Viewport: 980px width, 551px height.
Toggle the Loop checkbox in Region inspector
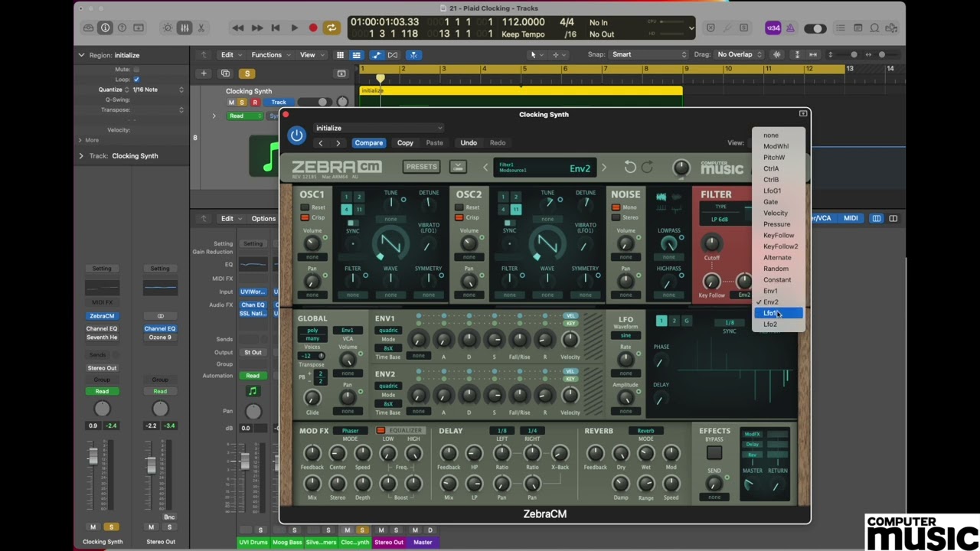click(136, 80)
